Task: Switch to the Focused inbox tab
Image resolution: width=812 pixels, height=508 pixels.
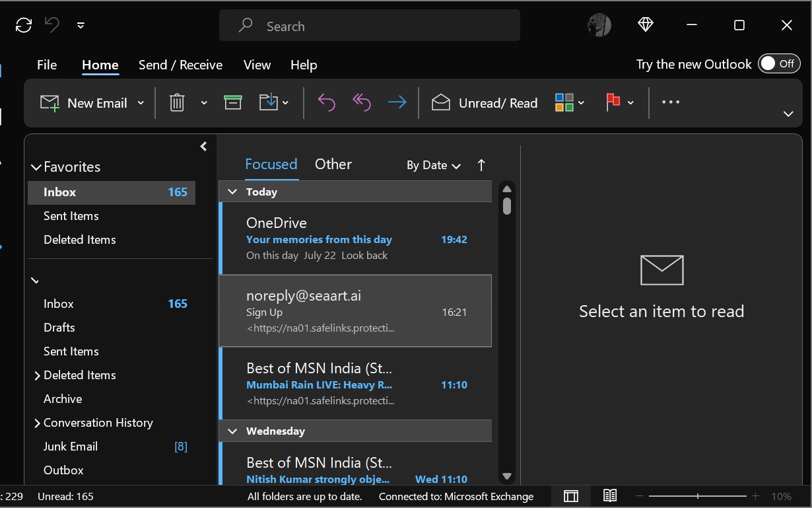Action: click(271, 164)
